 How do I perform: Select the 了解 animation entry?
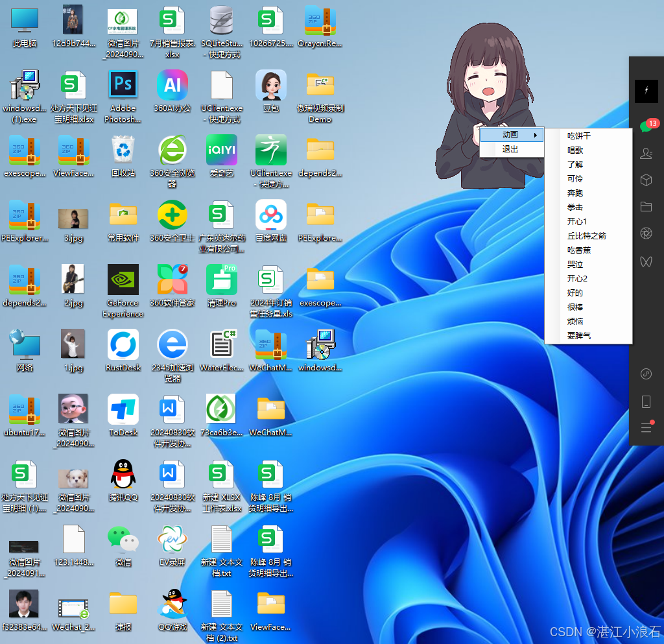click(x=588, y=164)
